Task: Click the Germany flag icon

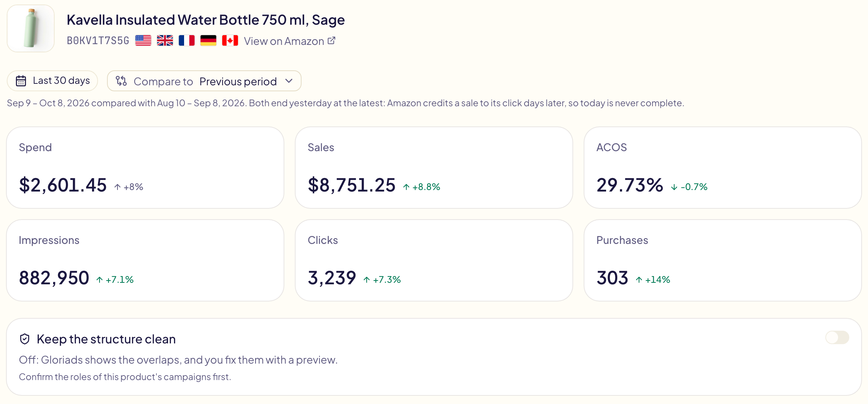Action: coord(208,40)
